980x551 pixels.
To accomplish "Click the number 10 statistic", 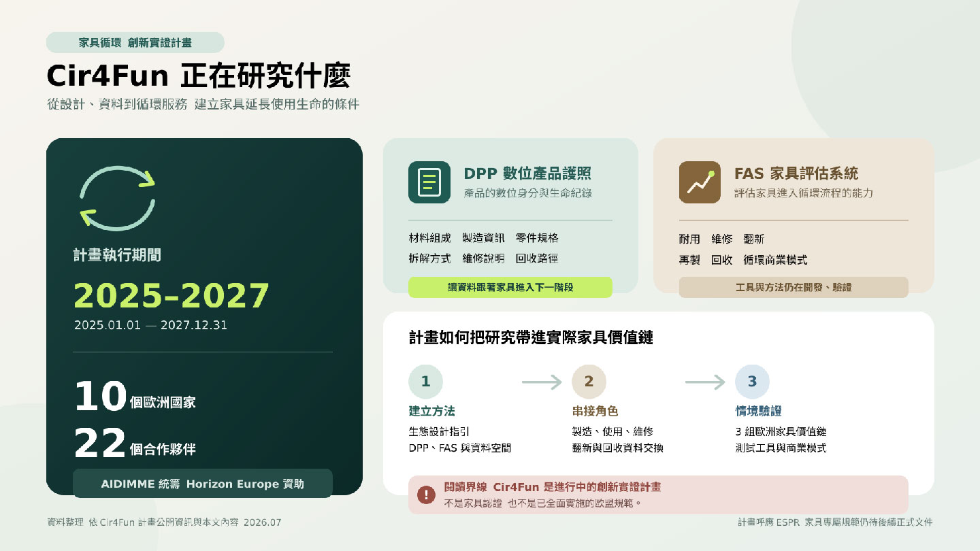I will pos(100,397).
